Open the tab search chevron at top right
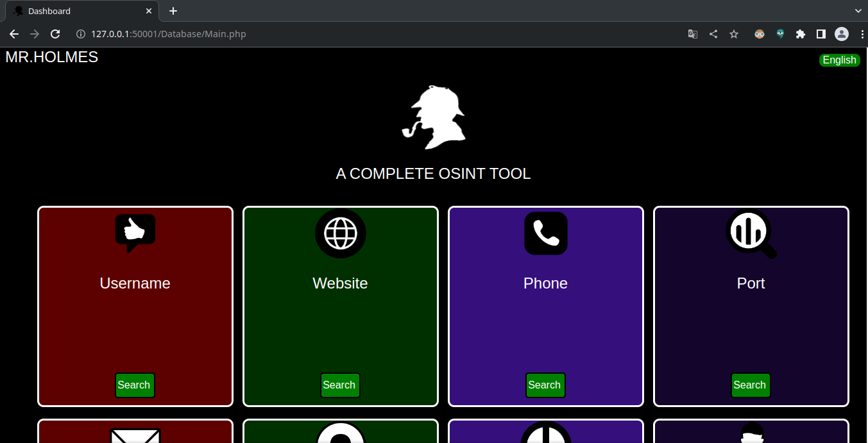 (x=858, y=10)
